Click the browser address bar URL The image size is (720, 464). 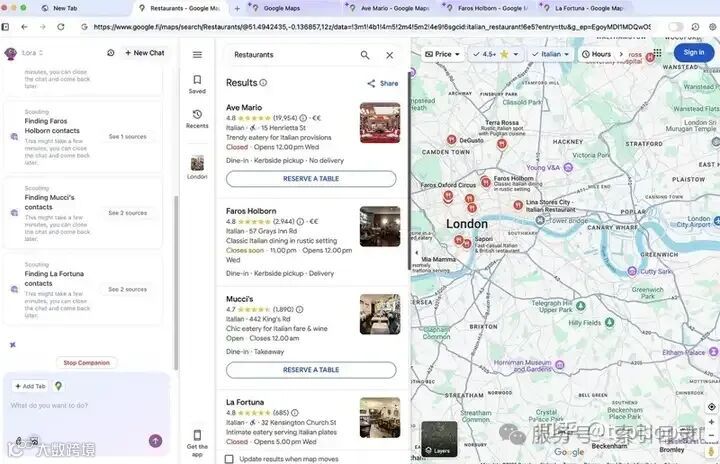pos(372,27)
